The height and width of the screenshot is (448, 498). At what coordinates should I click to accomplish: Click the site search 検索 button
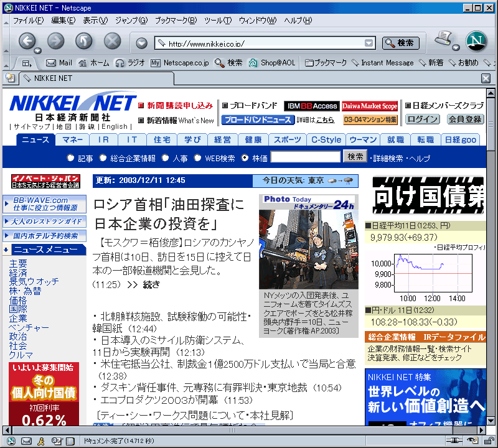click(355, 156)
